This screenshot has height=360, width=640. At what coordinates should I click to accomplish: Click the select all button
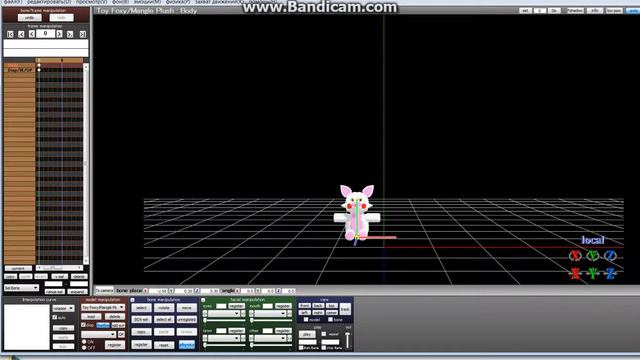coord(164,320)
